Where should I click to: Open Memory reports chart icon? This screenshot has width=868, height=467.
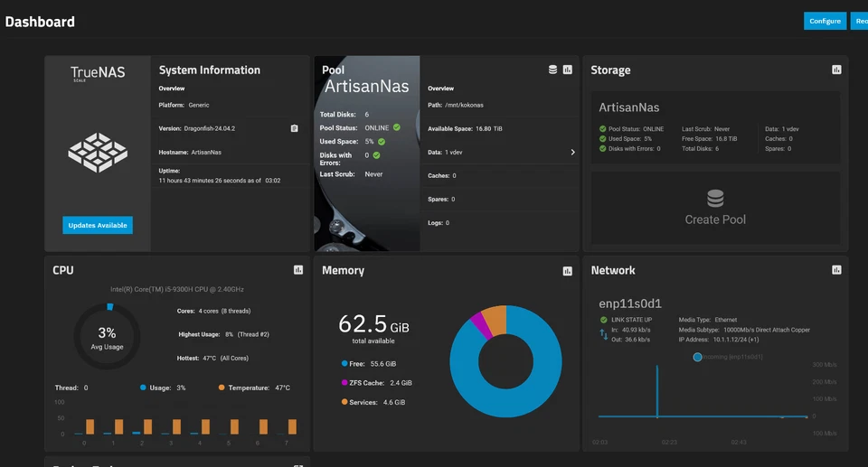(568, 271)
